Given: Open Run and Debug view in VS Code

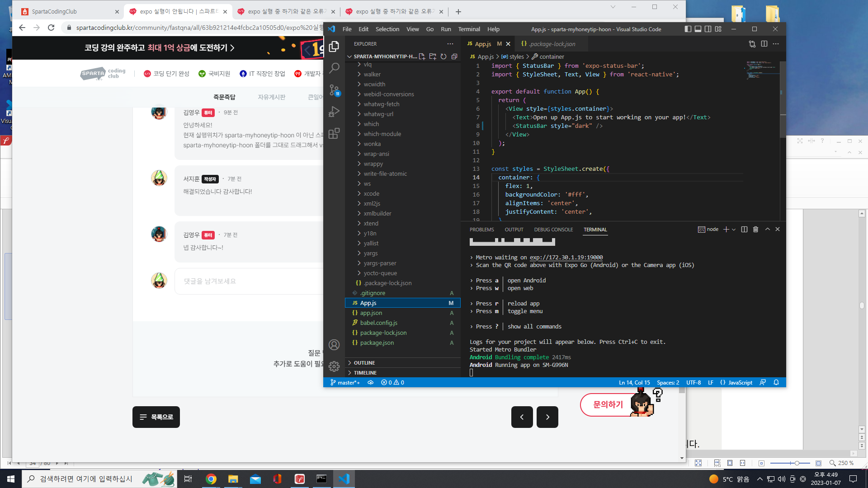Looking at the screenshot, I should click(334, 112).
